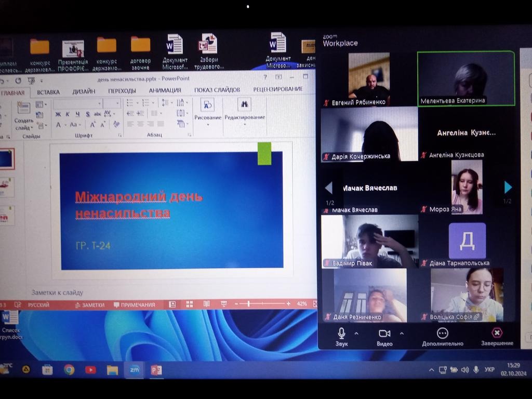Click slide title Міжнародний день ненасильства
This screenshot has height=399, width=532.
(x=139, y=205)
